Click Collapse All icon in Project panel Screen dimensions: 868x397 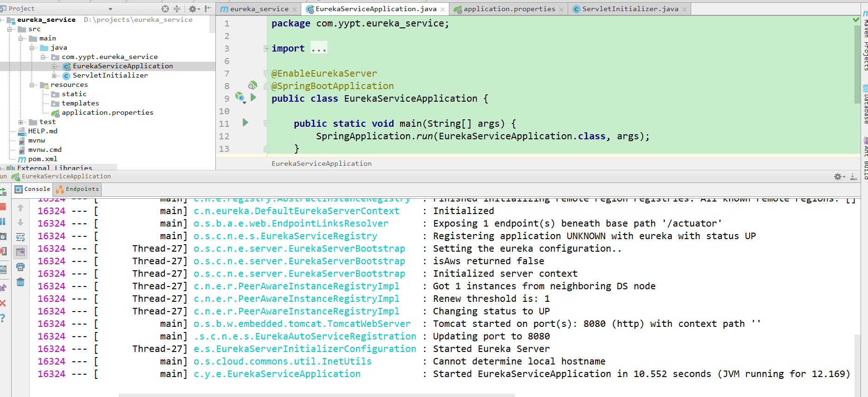pos(177,9)
